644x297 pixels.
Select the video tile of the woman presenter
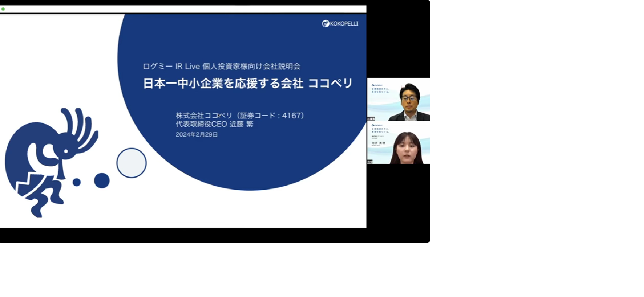[398, 143]
